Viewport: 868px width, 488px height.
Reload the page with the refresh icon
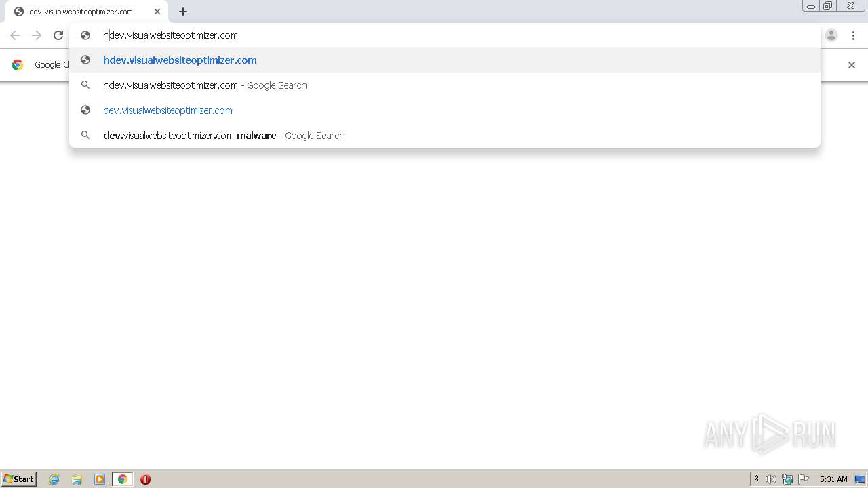58,35
